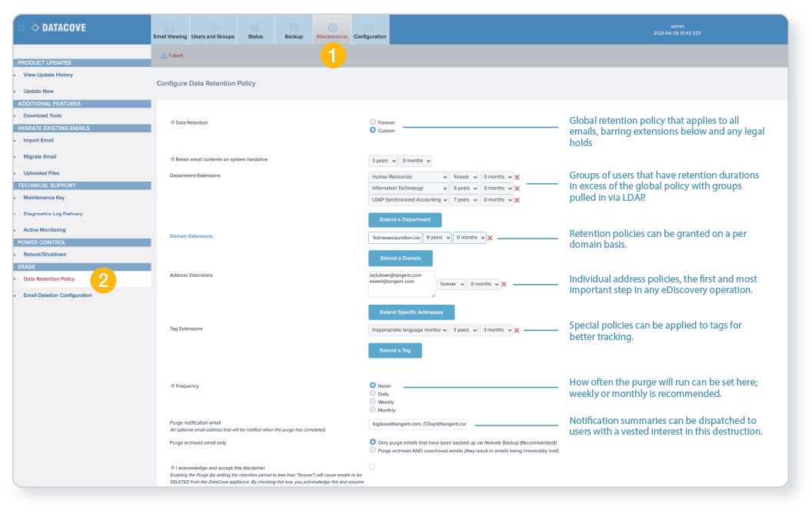This screenshot has height=514, width=812.
Task: Open the Email Viewing tab
Action: tap(170, 29)
